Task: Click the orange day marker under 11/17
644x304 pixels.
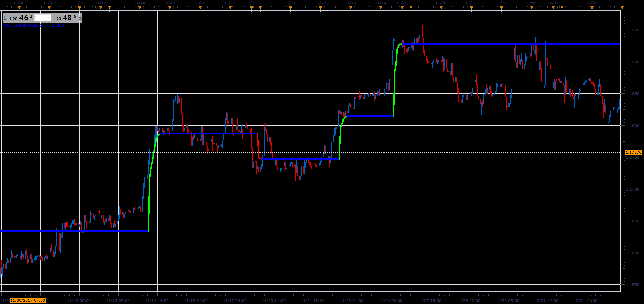Action: point(230,8)
